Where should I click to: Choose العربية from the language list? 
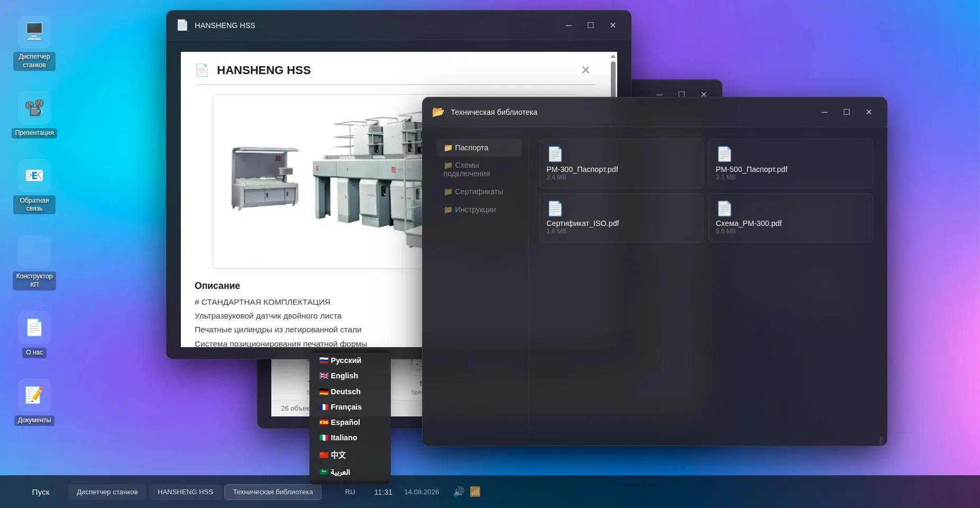pos(350,472)
